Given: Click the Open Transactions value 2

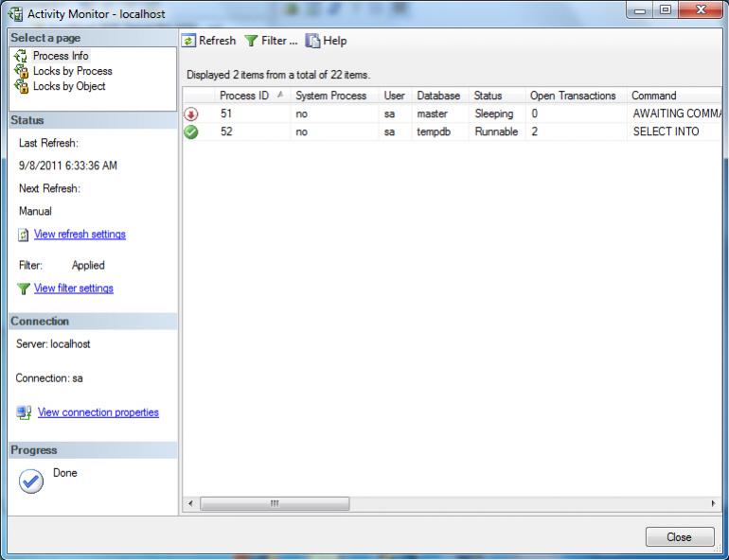Looking at the screenshot, I should (535, 131).
